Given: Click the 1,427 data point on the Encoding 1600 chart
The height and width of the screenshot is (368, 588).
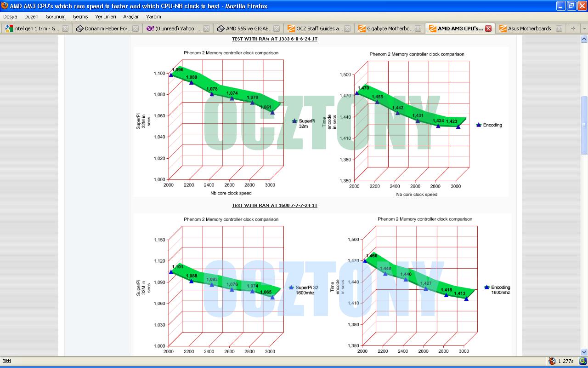Looking at the screenshot, I should click(x=426, y=288).
